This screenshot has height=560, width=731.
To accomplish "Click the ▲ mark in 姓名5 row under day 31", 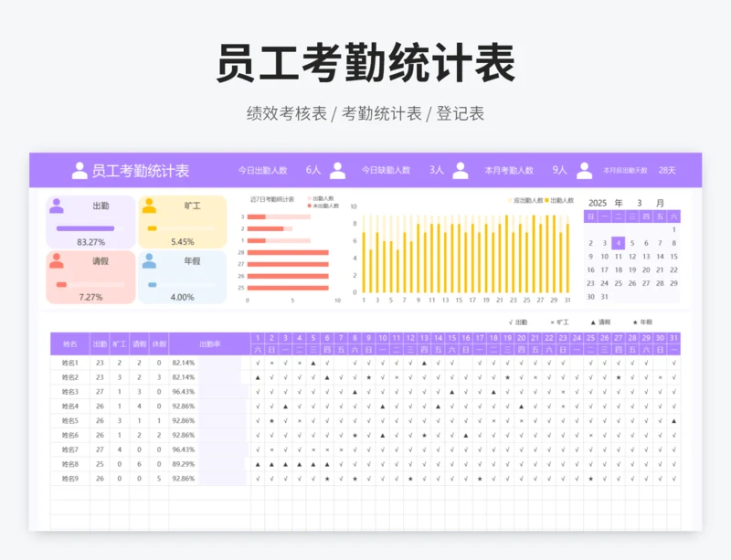I will [673, 420].
